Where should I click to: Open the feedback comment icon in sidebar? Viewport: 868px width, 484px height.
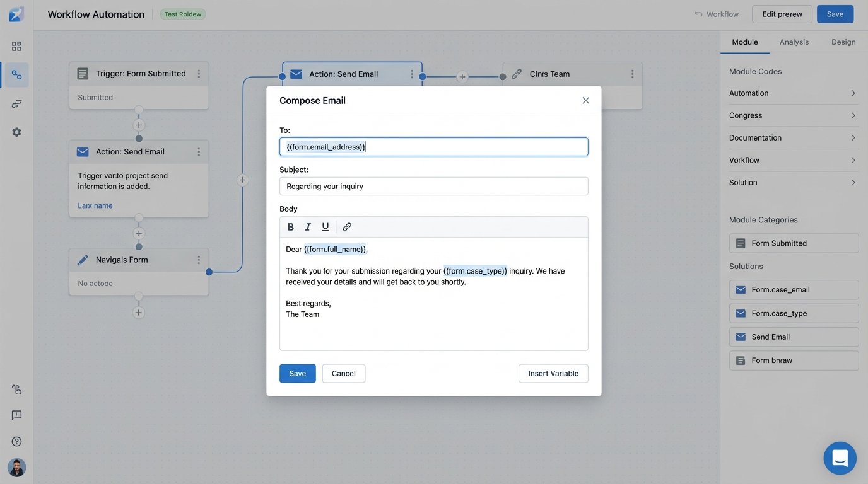(16, 415)
